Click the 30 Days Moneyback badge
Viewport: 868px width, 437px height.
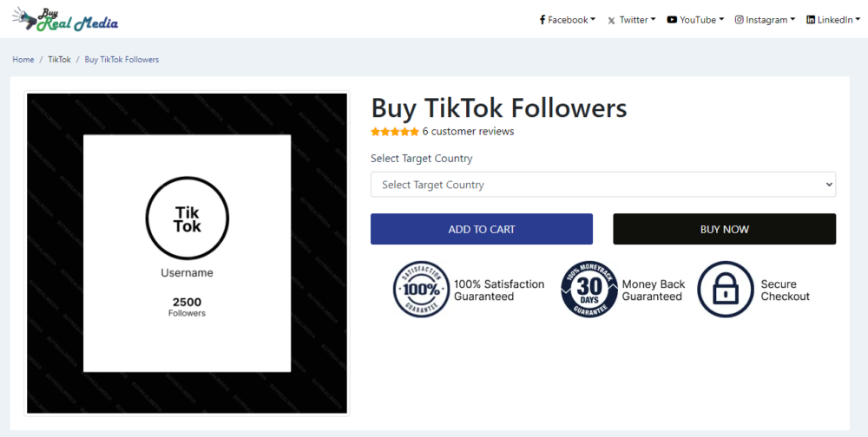(x=589, y=290)
